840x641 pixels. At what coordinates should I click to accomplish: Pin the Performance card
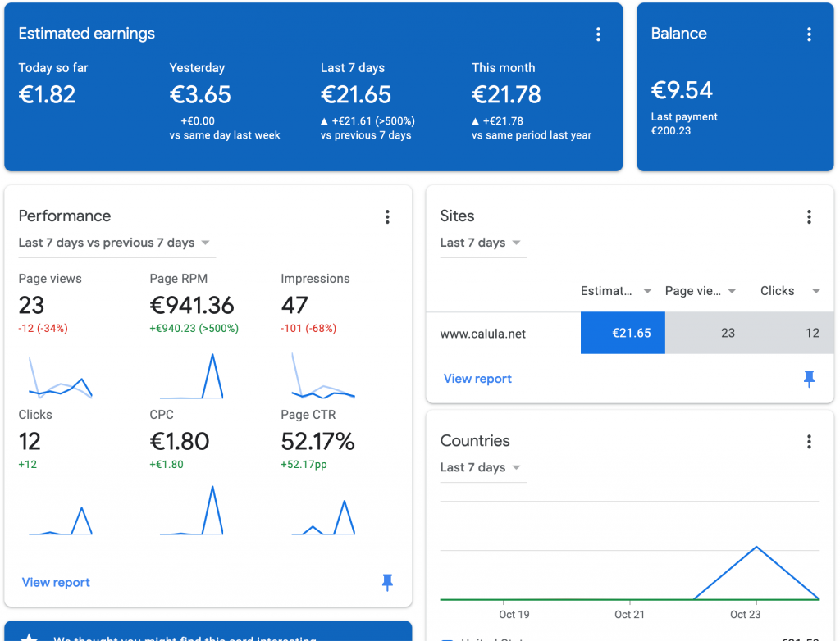pos(387,582)
